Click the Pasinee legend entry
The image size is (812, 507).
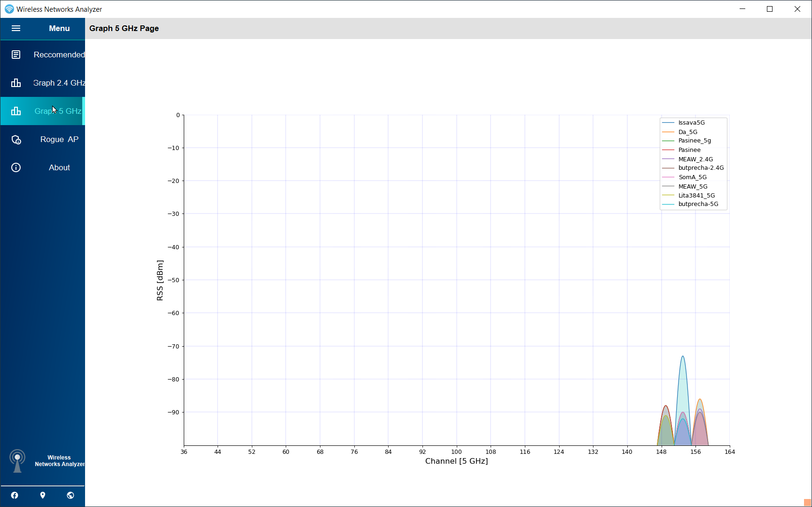689,150
